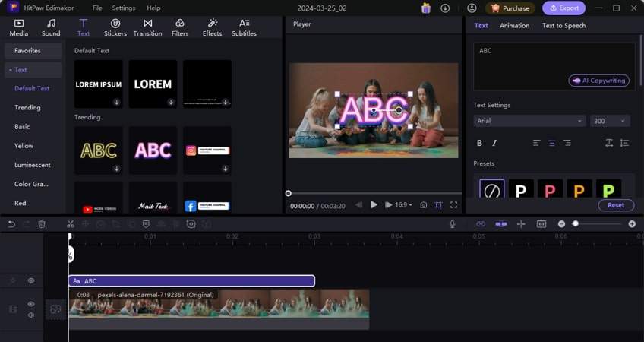Add a marker with the shield icon
The image size is (644, 342).
point(146,224)
